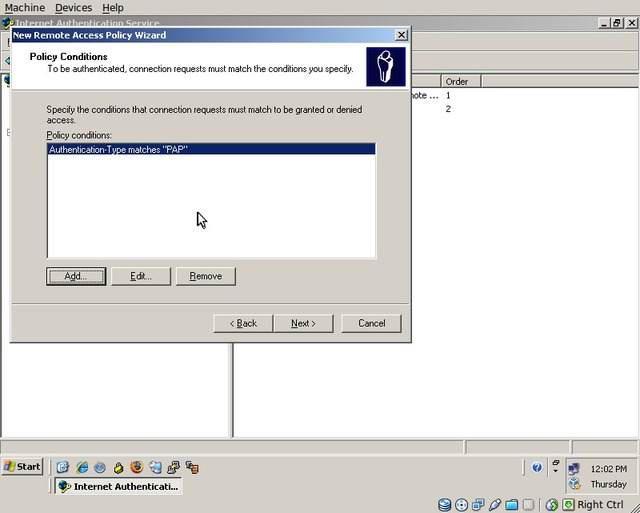Click the network computers quick launch icon
Image resolution: width=640 pixels, height=513 pixels.
pyautogui.click(x=173, y=467)
